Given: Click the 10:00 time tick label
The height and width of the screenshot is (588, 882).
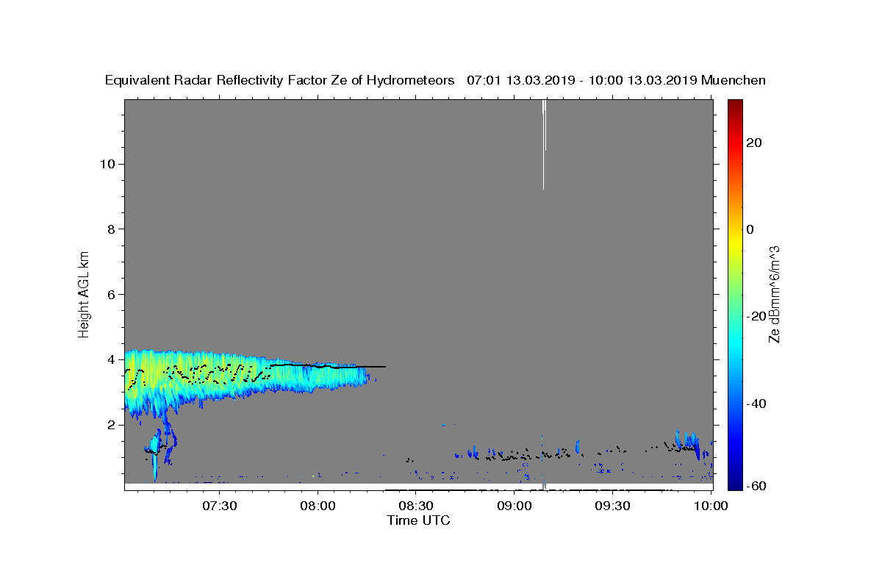Looking at the screenshot, I should click(x=711, y=506).
